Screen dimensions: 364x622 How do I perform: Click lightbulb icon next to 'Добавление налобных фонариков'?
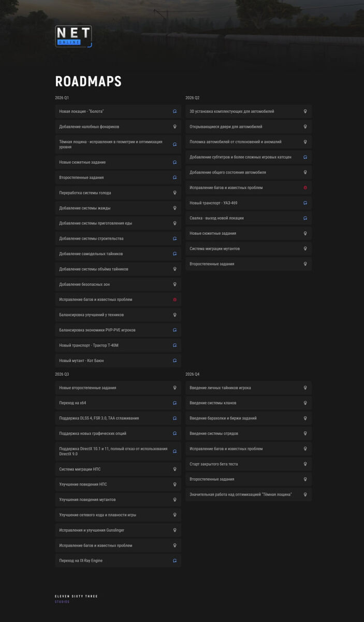(175, 126)
